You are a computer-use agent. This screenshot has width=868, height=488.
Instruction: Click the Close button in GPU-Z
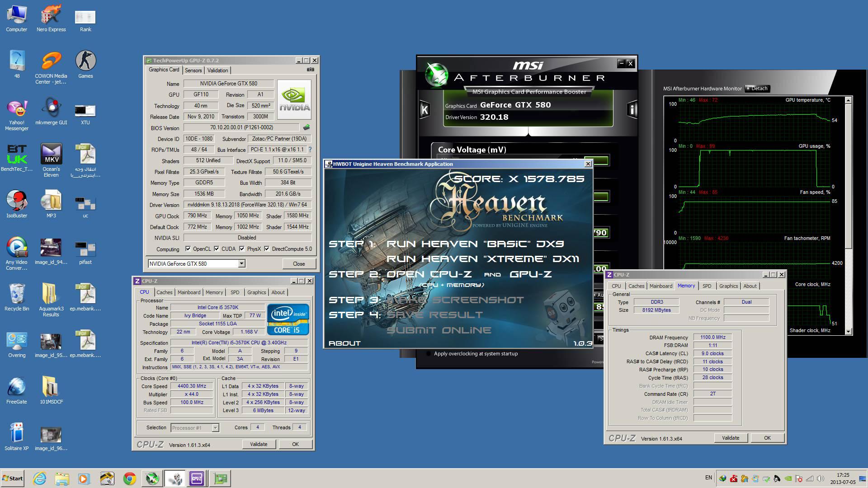click(x=299, y=263)
